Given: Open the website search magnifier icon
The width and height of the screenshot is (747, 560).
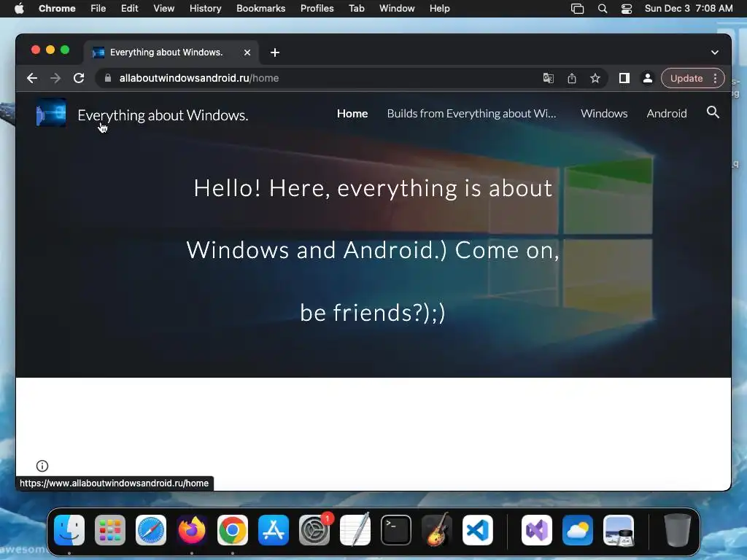Looking at the screenshot, I should (713, 112).
